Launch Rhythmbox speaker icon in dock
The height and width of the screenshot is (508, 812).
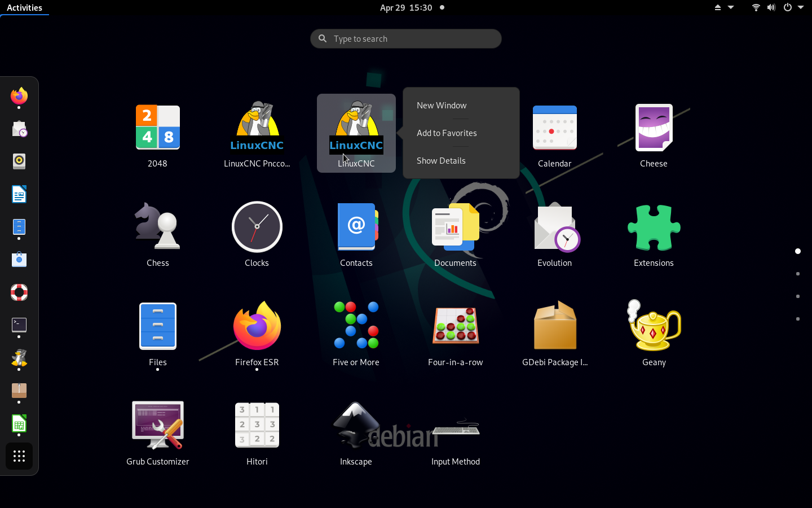19,161
